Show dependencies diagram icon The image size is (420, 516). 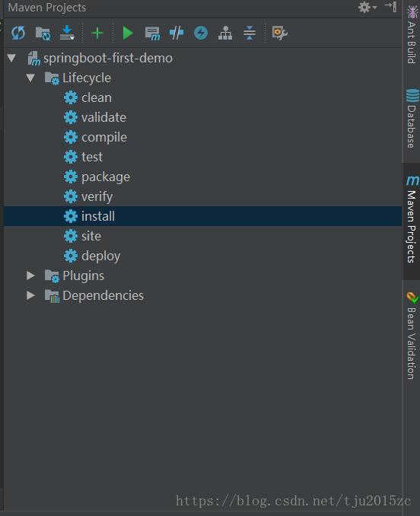[225, 33]
